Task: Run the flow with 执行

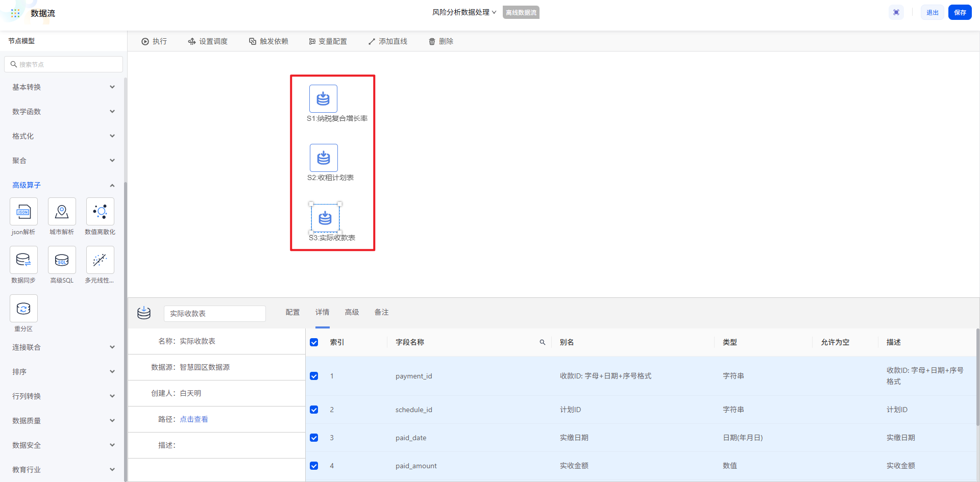Action: click(x=154, y=41)
